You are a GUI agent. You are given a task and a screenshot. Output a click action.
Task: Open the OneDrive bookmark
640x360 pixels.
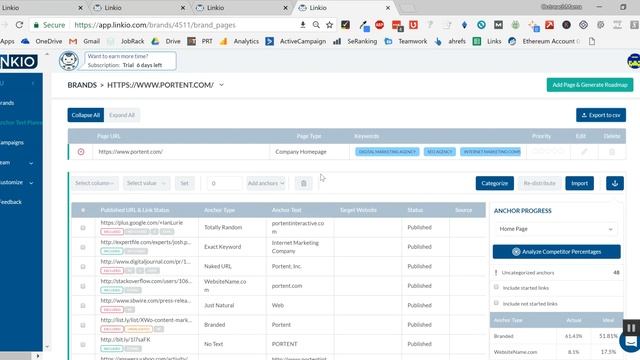43,41
